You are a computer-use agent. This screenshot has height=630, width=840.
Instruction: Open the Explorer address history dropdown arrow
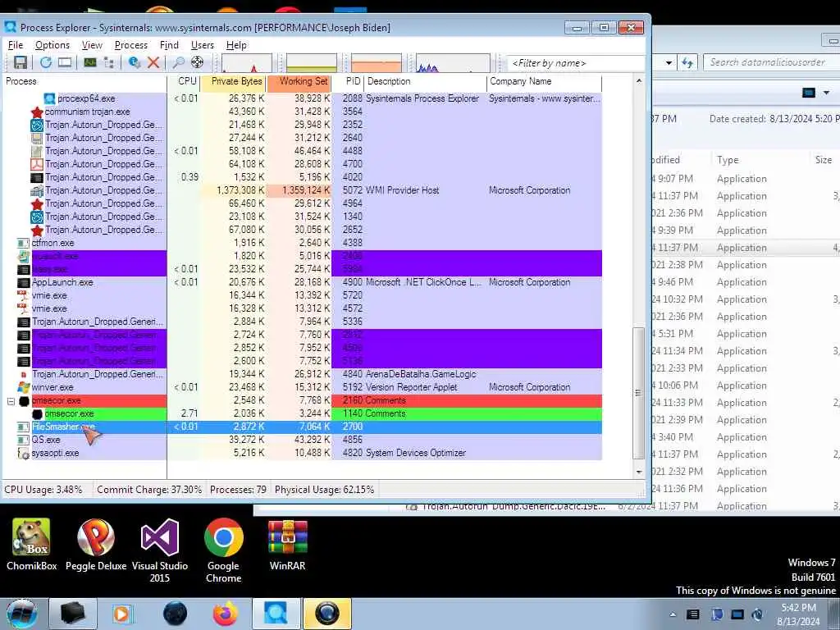tap(669, 62)
